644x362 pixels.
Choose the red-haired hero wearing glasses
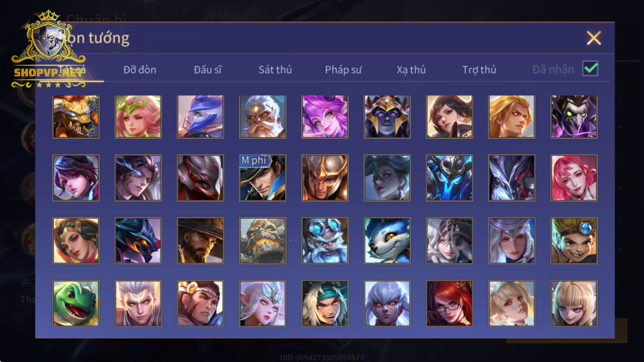[450, 303]
